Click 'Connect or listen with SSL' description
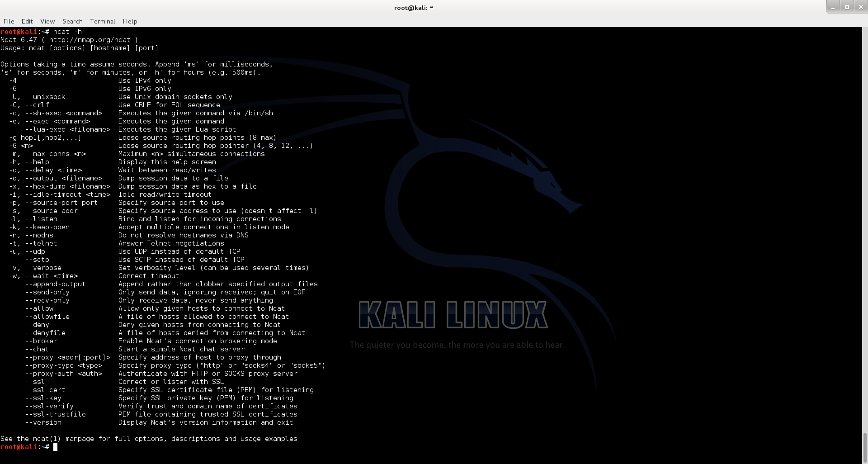Image resolution: width=868 pixels, height=464 pixels. pos(171,382)
